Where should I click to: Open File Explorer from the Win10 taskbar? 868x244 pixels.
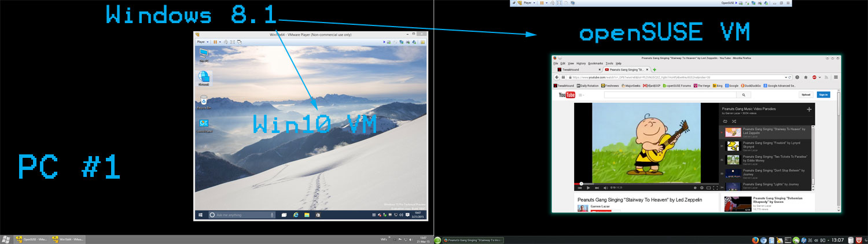pos(307,215)
